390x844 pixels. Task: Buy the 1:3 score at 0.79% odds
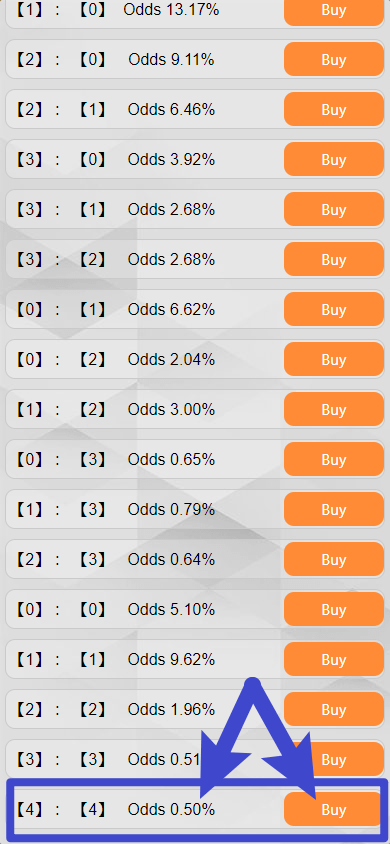pos(334,510)
